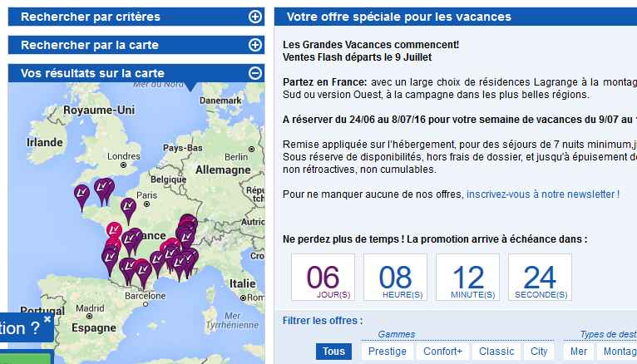Choose the City range filter
This screenshot has height=364, width=637.
tap(539, 352)
